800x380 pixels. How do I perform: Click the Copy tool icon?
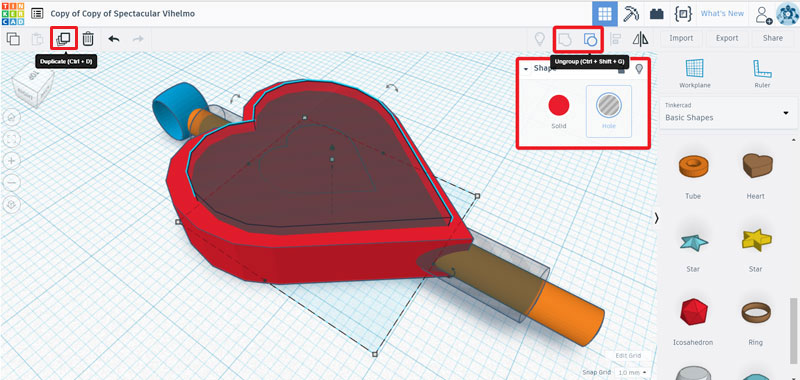click(x=13, y=39)
